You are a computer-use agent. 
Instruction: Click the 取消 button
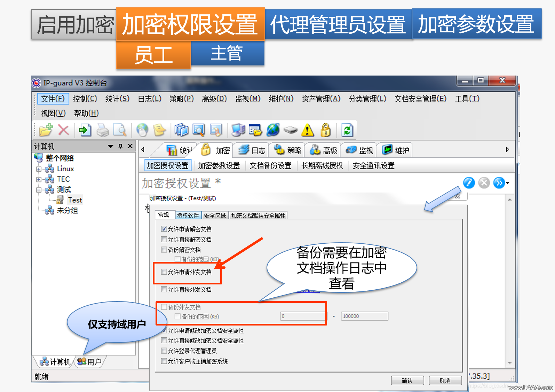click(x=445, y=381)
